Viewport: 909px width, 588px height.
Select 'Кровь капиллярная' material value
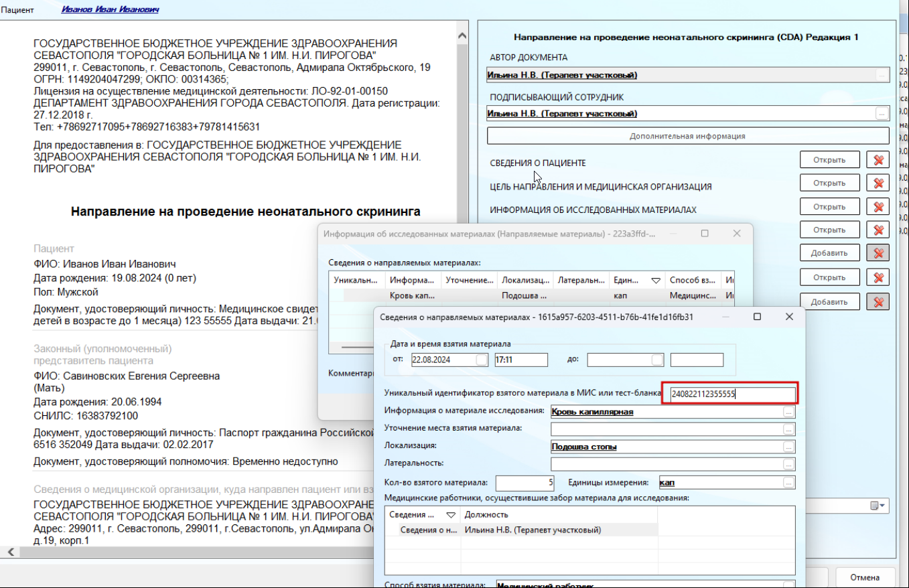(593, 412)
